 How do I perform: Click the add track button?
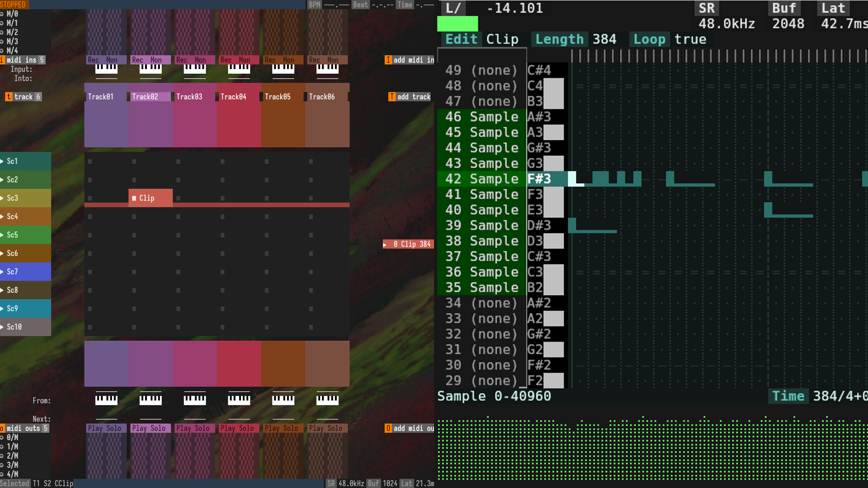point(409,97)
